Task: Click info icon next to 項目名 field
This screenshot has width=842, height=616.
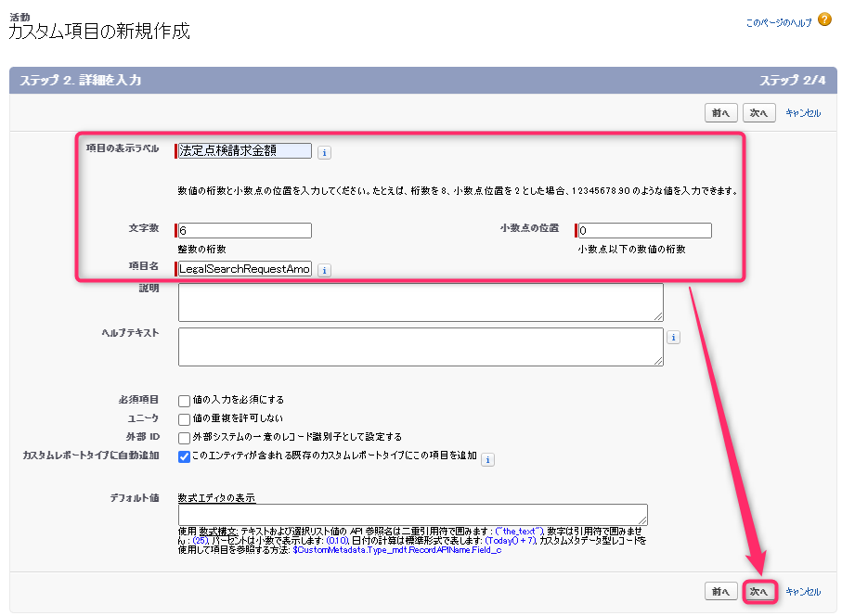Action: pos(324,270)
